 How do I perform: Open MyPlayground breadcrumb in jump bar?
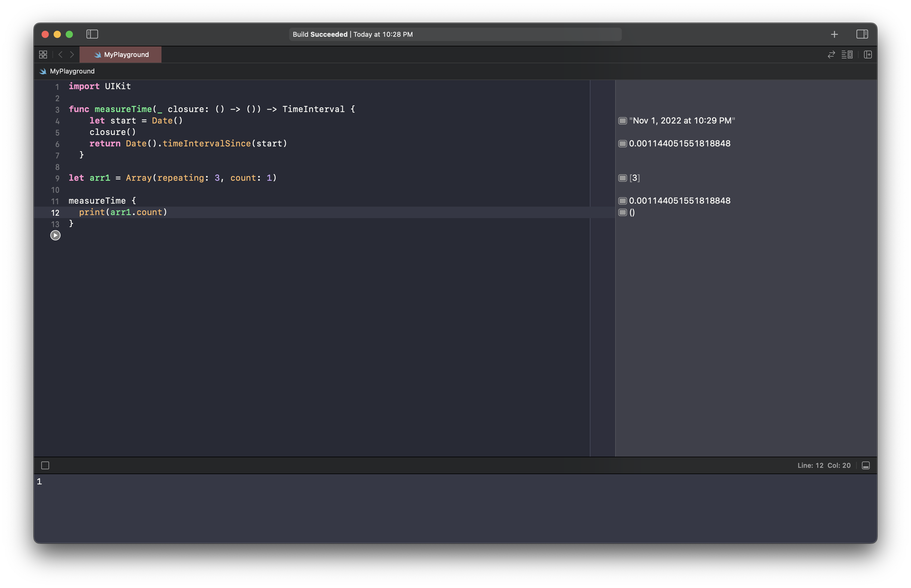(x=72, y=71)
